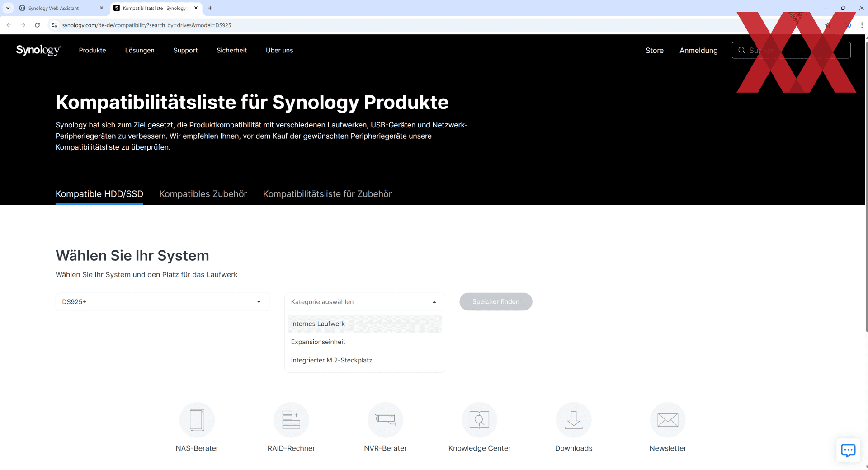
Task: Open the NVR-Berater icon
Action: tap(385, 420)
